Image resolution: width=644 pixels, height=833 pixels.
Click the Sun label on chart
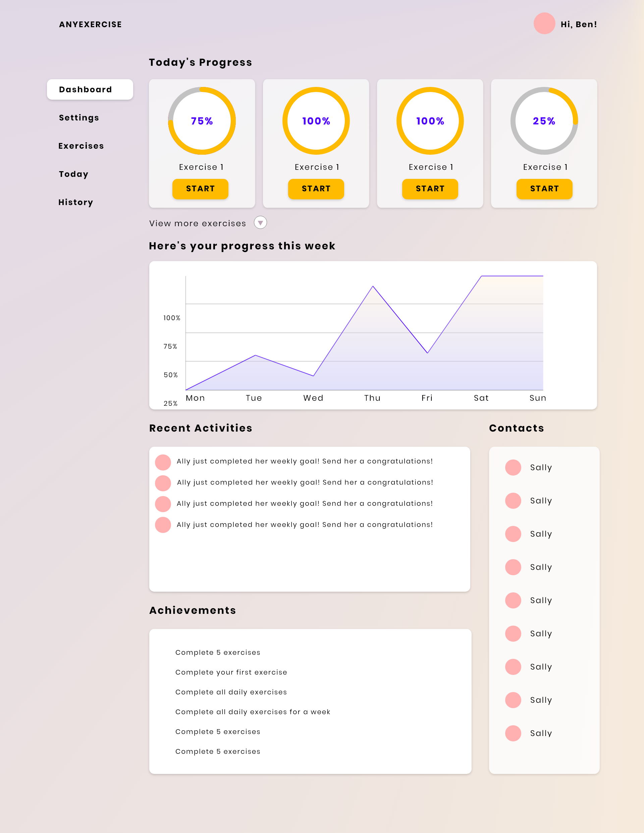click(538, 398)
